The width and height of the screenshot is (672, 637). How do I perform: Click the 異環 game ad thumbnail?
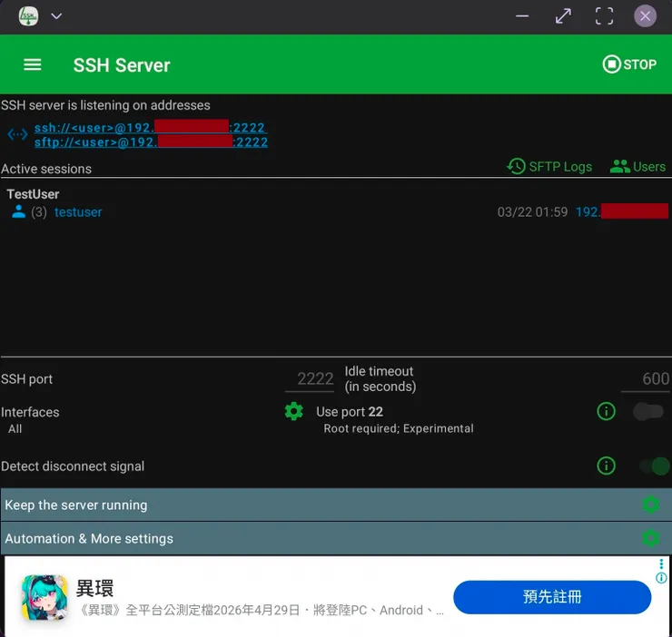click(44, 597)
